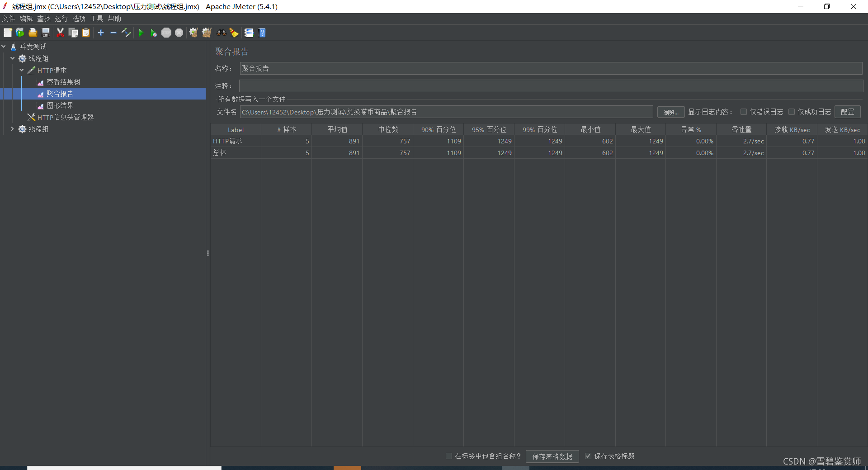Open search with binoculars icon
The image size is (868, 470).
coord(221,33)
